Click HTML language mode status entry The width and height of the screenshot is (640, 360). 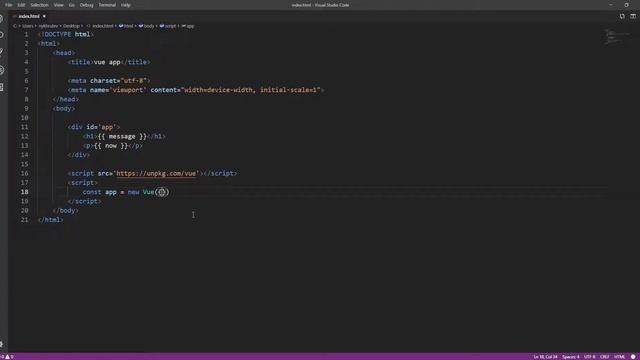coord(619,357)
